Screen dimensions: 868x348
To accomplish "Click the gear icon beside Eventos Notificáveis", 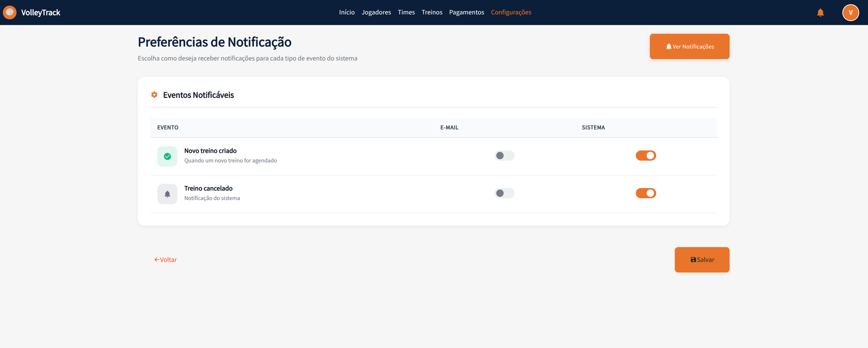I will 154,95.
